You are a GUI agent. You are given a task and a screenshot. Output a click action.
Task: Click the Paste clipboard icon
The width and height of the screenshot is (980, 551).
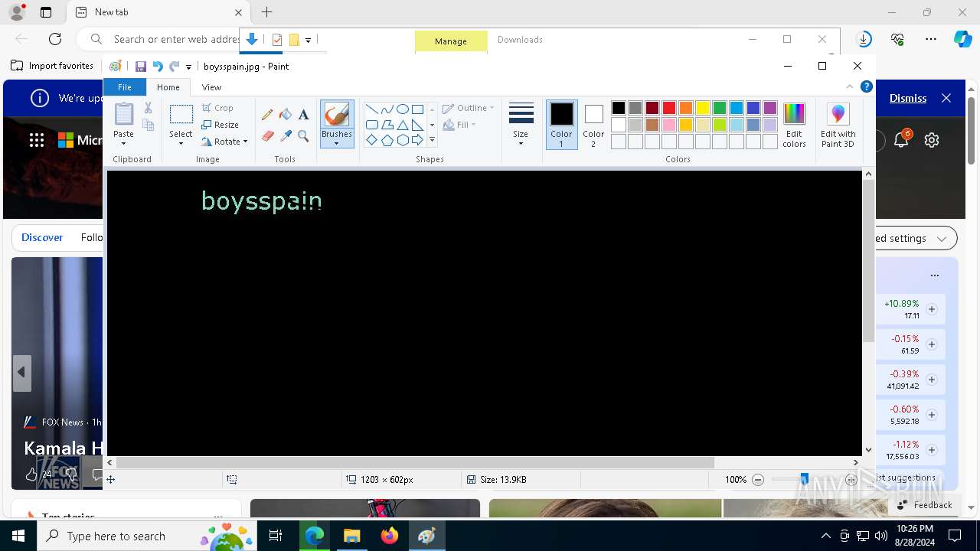(123, 114)
